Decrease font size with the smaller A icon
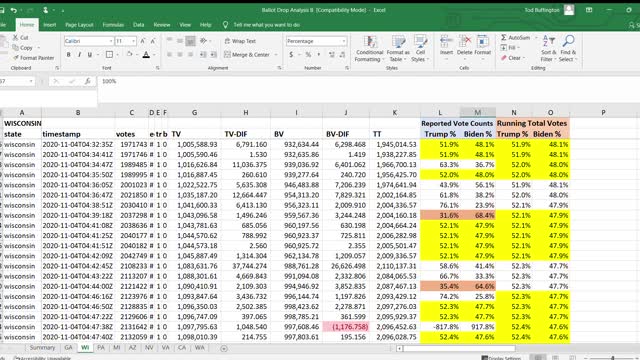 (x=153, y=41)
